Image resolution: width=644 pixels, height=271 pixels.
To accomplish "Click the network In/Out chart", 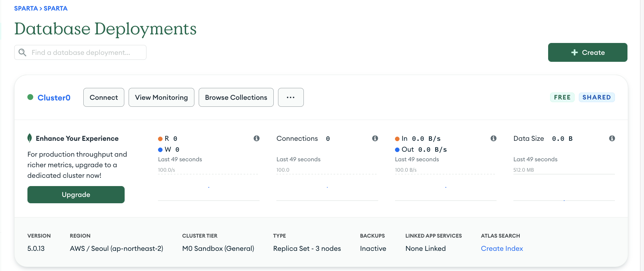I will [446, 187].
